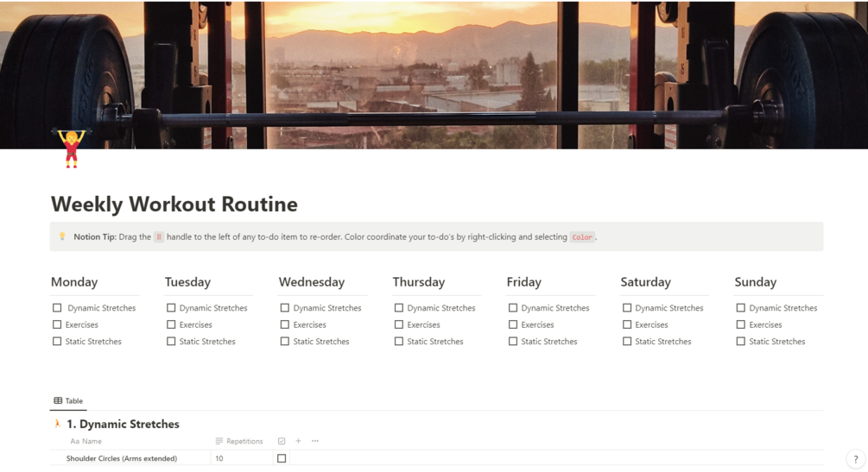
Task: Select the Table view tab
Action: pos(68,401)
